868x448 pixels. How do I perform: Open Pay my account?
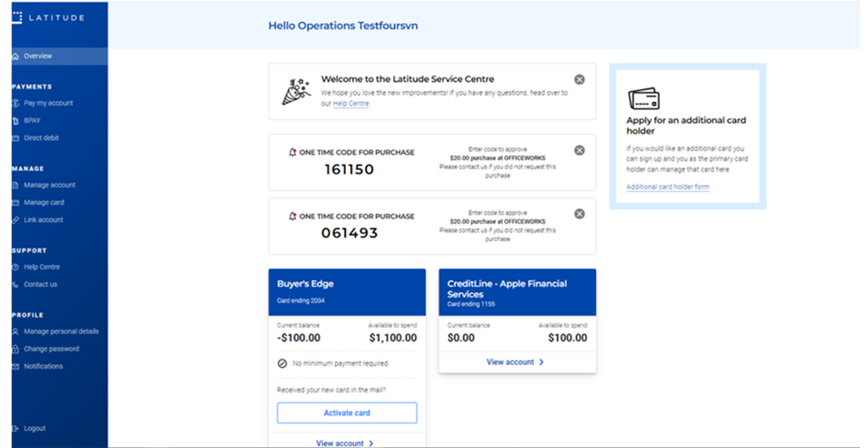click(48, 103)
